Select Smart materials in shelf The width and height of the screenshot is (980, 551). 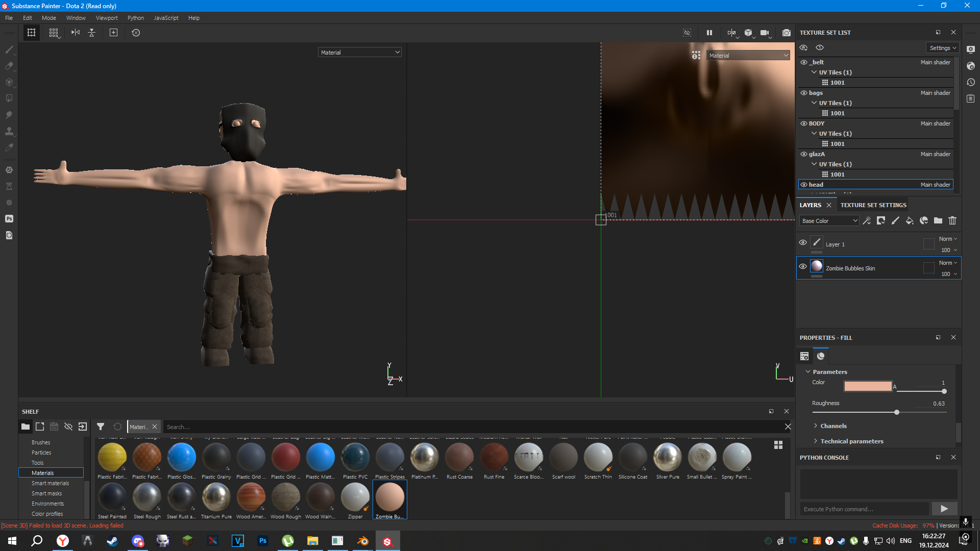pyautogui.click(x=50, y=483)
